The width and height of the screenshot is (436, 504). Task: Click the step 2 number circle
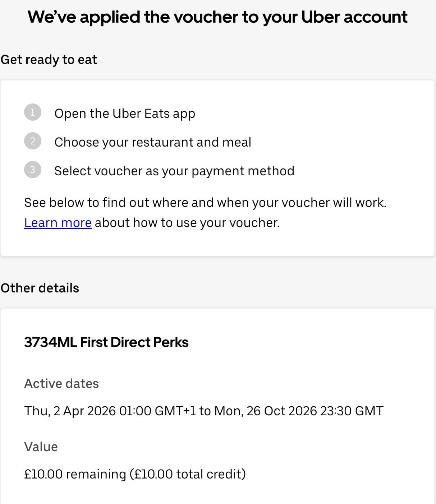[33, 141]
